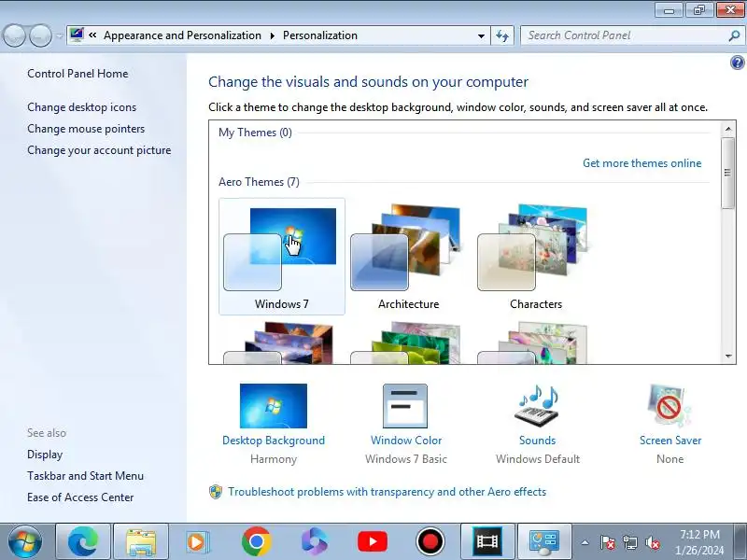Viewport: 747px width, 560px height.
Task: Open Troubleshoot problems with transparency link
Action: (x=387, y=492)
